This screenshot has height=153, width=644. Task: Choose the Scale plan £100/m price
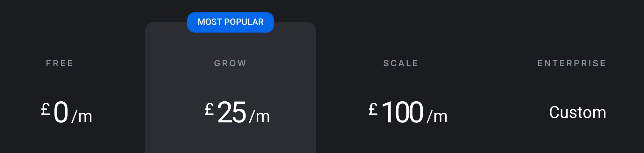click(408, 112)
